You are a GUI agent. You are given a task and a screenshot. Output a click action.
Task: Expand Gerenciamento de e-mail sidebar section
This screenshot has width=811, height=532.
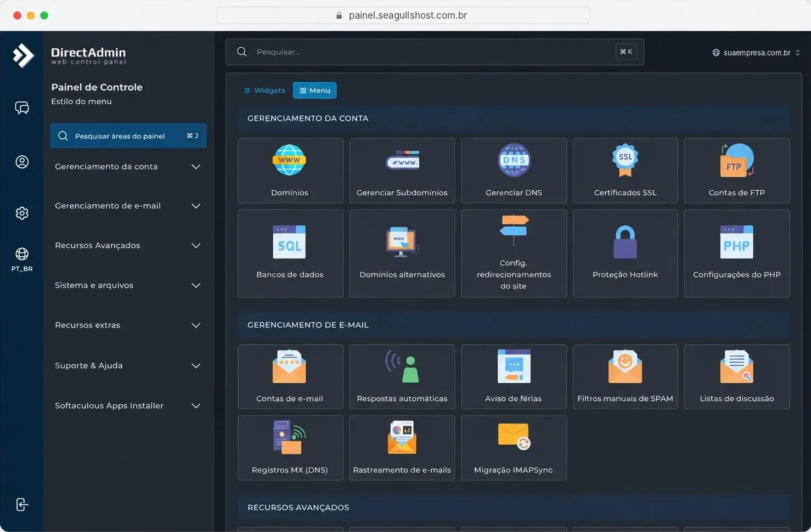tap(128, 206)
